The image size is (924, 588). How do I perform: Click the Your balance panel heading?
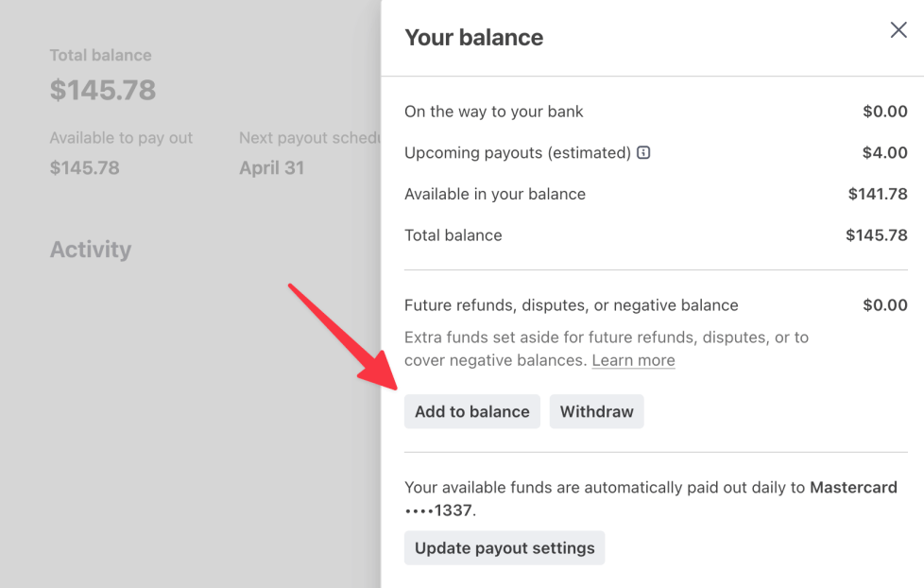473,38
